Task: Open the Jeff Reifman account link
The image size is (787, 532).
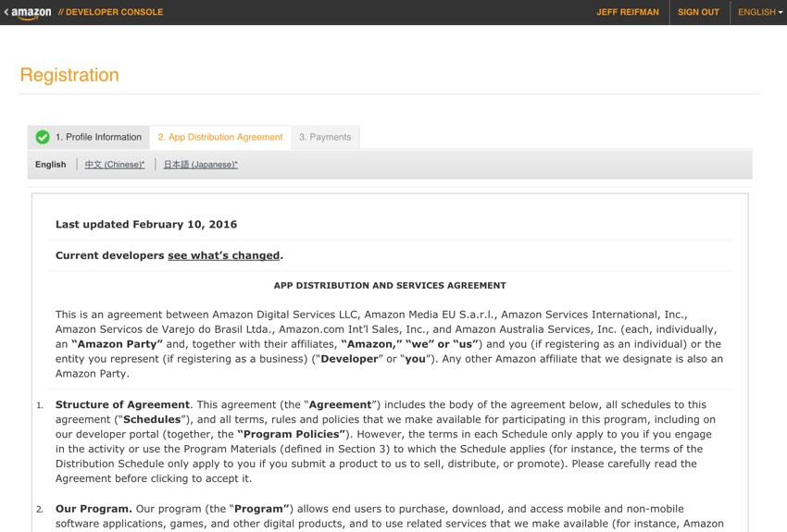Action: click(x=628, y=12)
